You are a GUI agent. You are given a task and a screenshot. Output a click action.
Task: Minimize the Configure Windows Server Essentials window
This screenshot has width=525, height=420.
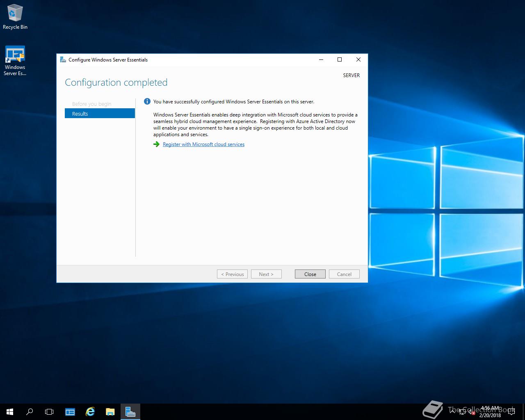[321, 59]
